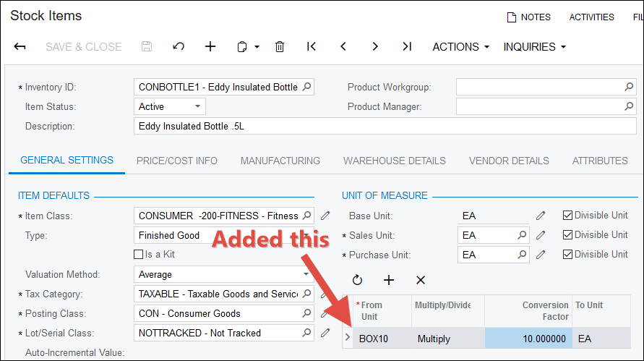The width and height of the screenshot is (644, 361).
Task: Refresh the unit conversion grid
Action: click(x=357, y=280)
